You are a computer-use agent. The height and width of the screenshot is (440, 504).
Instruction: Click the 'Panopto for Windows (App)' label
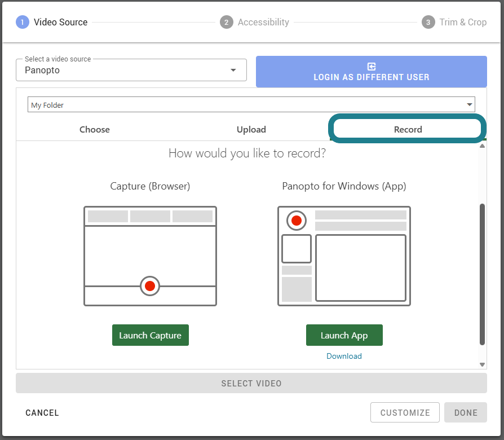(344, 186)
